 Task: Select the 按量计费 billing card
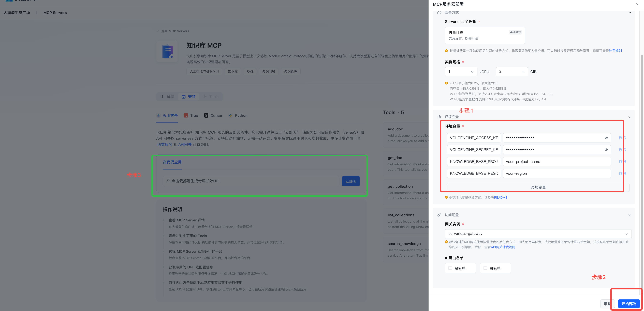click(x=485, y=35)
